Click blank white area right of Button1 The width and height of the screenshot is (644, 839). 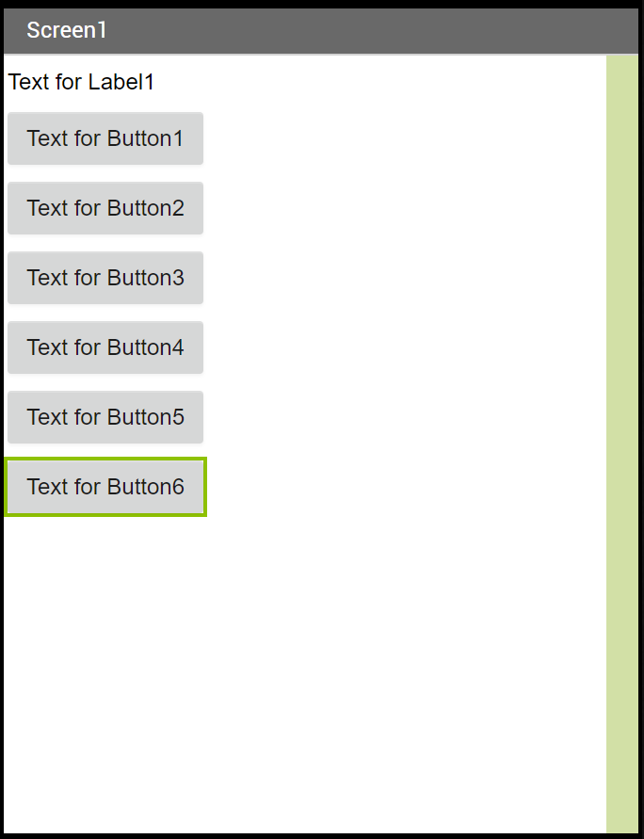[395, 138]
